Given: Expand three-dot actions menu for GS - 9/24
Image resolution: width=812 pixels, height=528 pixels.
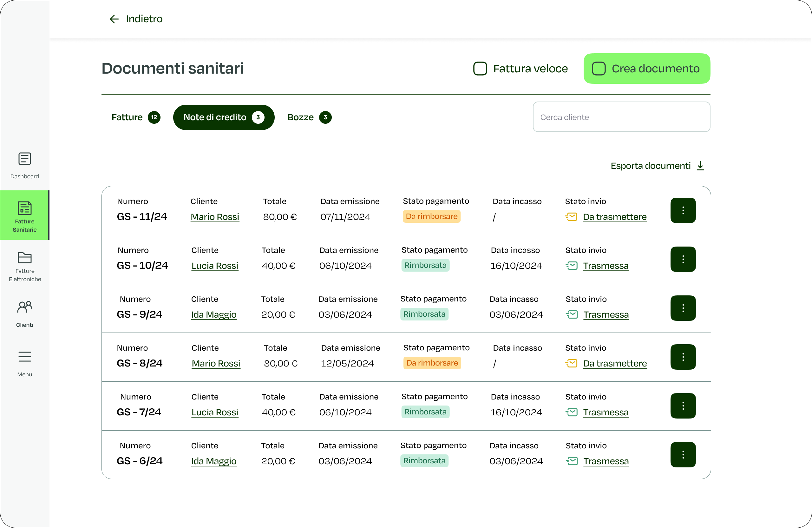Looking at the screenshot, I should point(683,308).
